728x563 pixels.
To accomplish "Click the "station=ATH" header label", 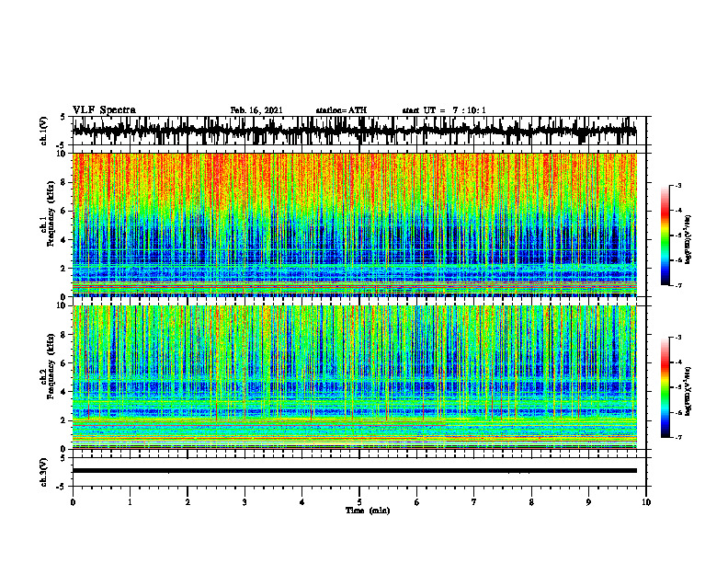I will click(341, 110).
